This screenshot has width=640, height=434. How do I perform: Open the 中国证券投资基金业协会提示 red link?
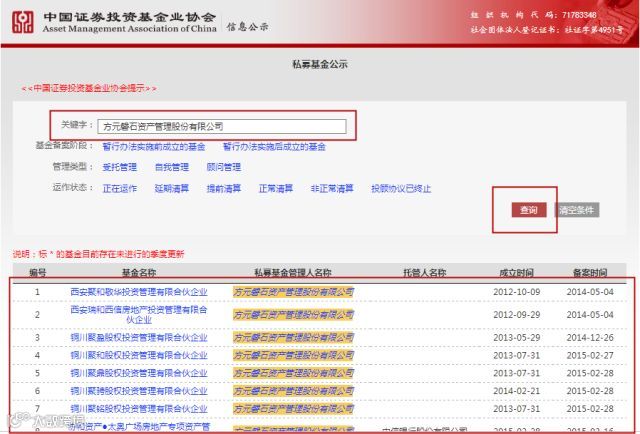coord(89,88)
